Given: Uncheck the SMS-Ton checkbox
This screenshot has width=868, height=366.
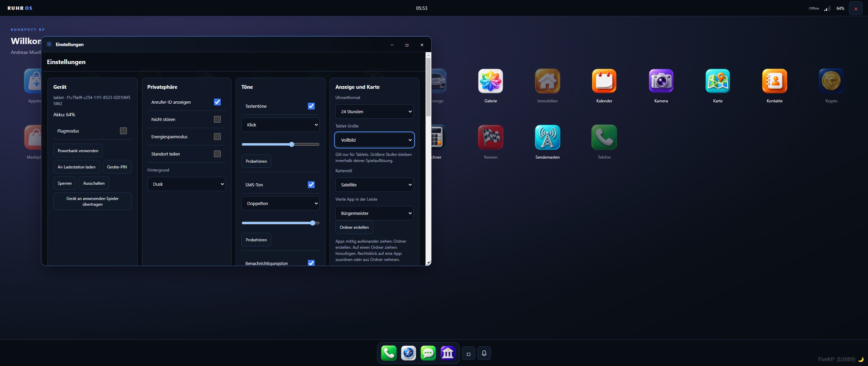Looking at the screenshot, I should (x=311, y=185).
